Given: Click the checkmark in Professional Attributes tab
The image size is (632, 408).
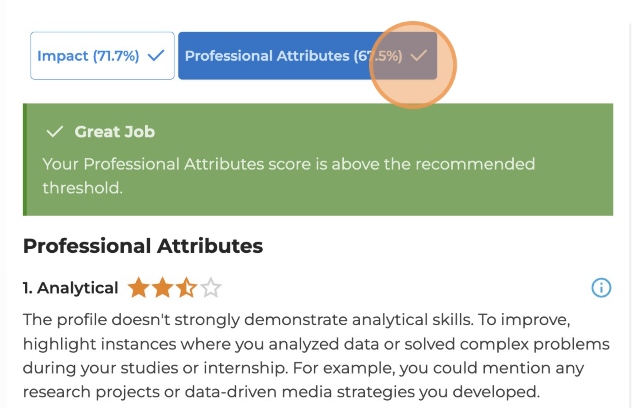Looking at the screenshot, I should pyautogui.click(x=418, y=56).
